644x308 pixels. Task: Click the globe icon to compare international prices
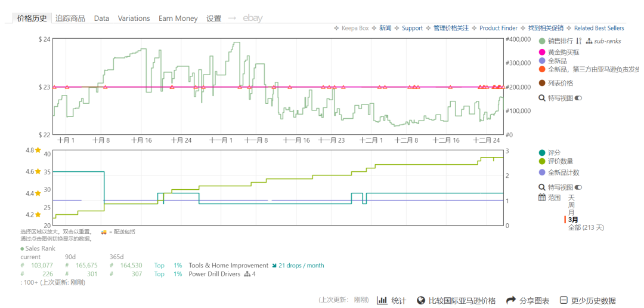[421, 300]
